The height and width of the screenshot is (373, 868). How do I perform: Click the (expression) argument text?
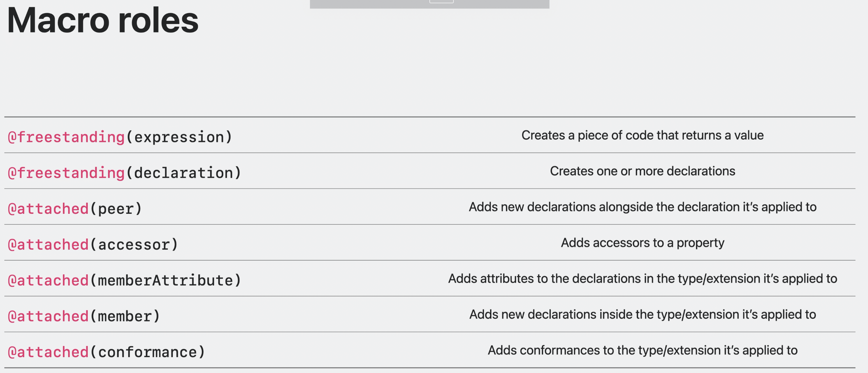[179, 137]
